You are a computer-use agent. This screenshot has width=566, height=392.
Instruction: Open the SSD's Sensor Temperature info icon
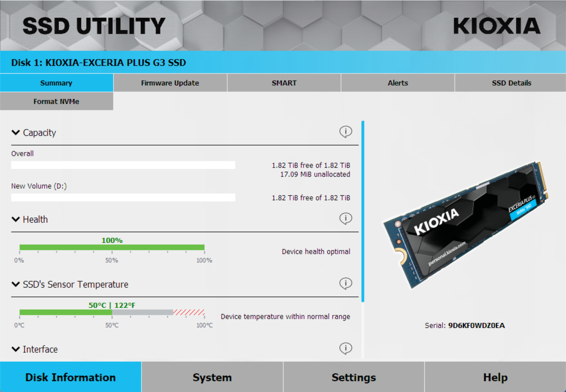coord(346,283)
